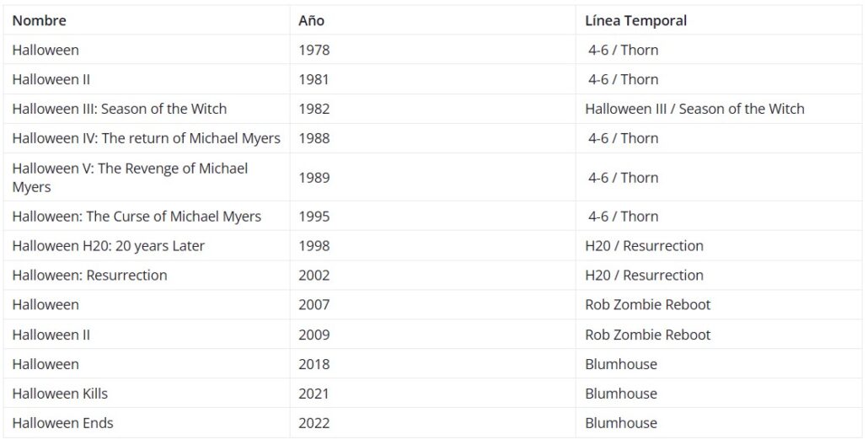Select the Halloween H20: 20 years Later title

[x=108, y=246]
